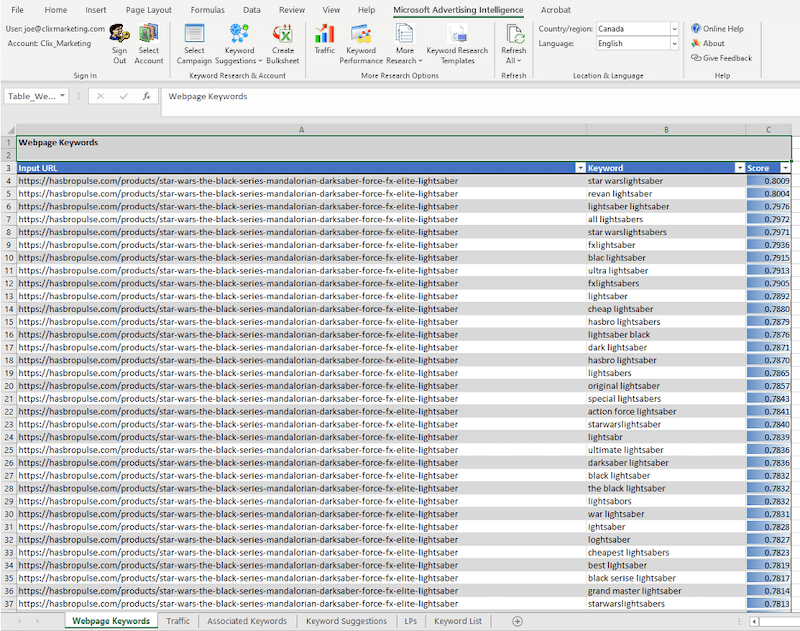Select the Webpage Keywords sheet tab
The image size is (800, 631).
click(x=111, y=621)
